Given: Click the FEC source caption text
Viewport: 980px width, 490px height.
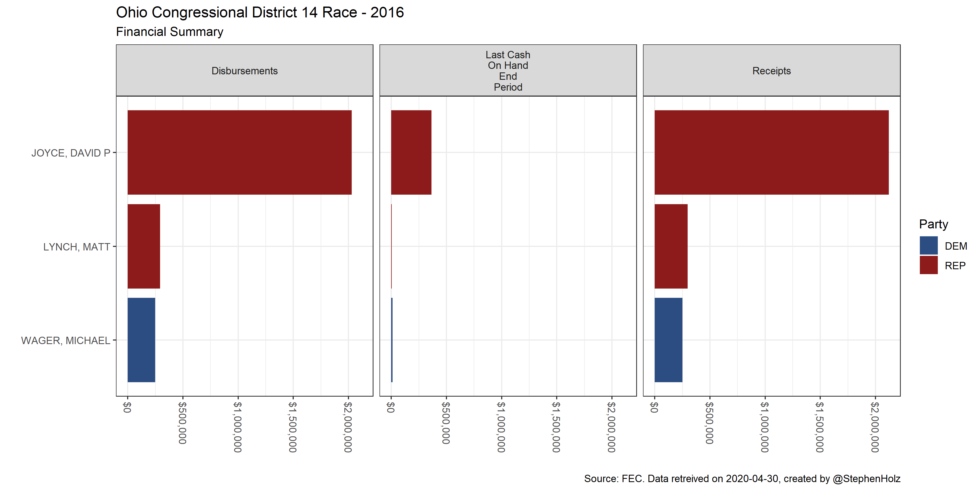Looking at the screenshot, I should (742, 478).
